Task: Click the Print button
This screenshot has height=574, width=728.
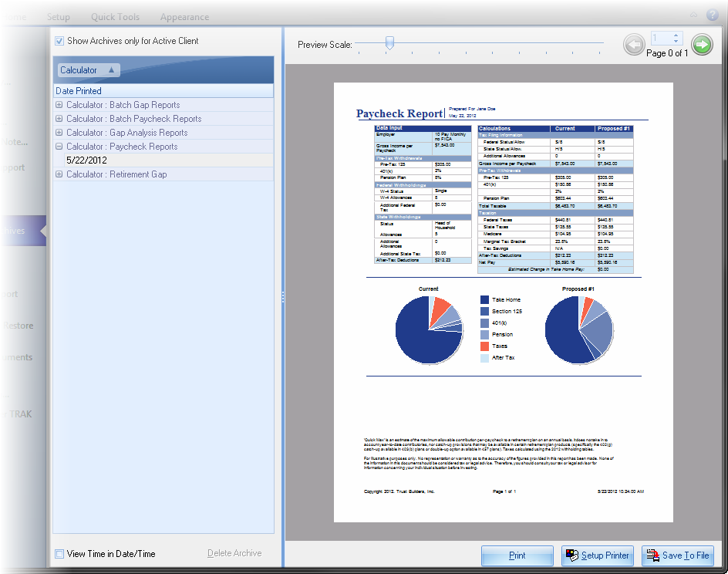Action: [x=517, y=555]
